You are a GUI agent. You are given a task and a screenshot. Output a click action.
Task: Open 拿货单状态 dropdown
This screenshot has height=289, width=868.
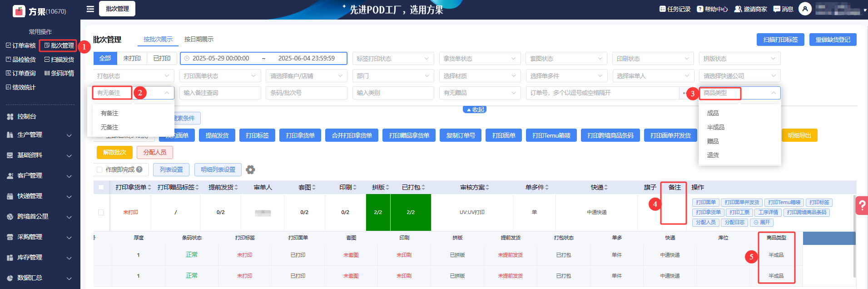[480, 59]
